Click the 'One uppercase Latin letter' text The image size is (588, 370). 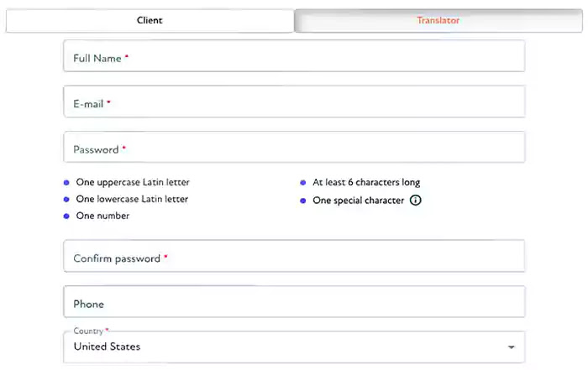click(133, 182)
